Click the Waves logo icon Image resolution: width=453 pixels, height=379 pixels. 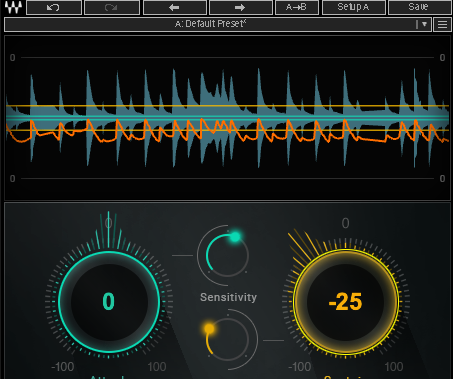click(x=13, y=7)
